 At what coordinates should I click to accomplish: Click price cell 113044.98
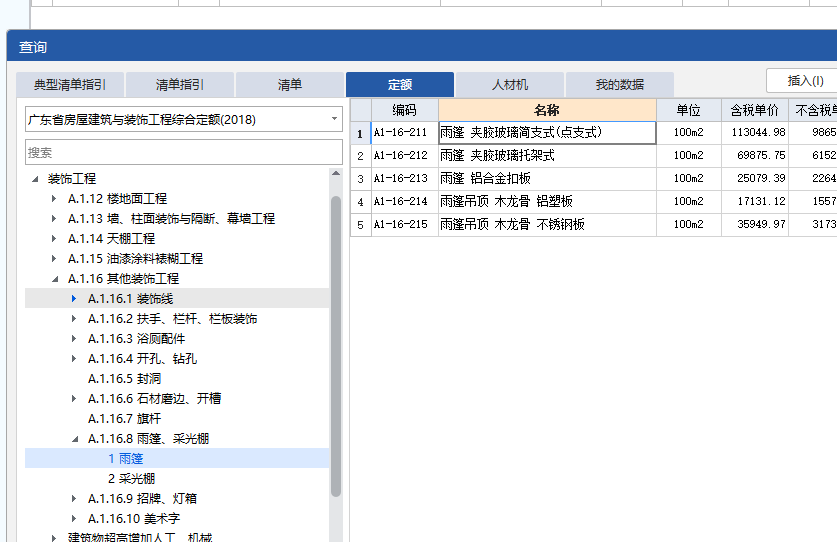pos(755,133)
